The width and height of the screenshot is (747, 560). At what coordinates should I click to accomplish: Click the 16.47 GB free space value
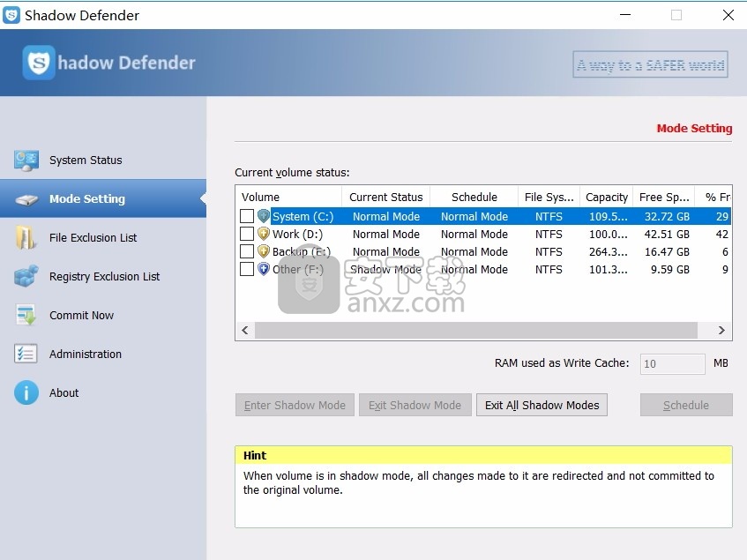click(x=667, y=252)
